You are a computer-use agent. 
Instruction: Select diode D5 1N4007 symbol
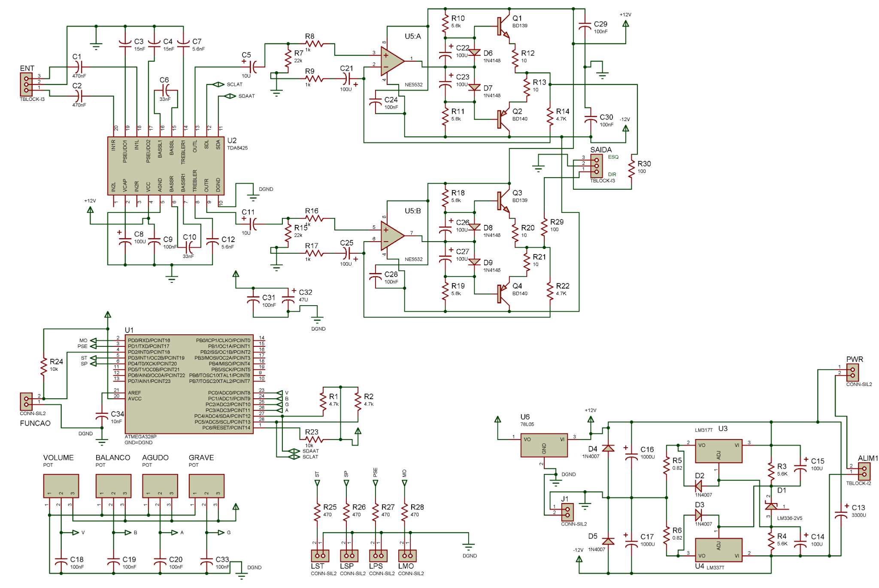608,541
